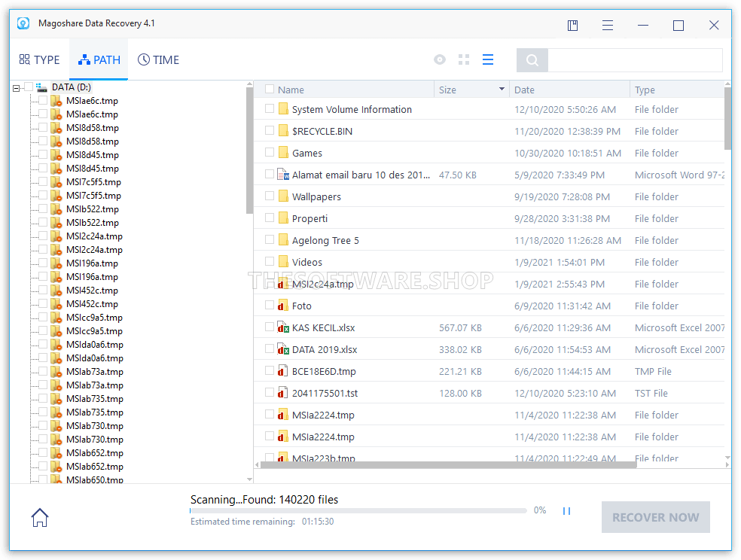Image resolution: width=741 pixels, height=560 pixels.
Task: Toggle the select-all checkbox in Name header
Action: [x=270, y=90]
